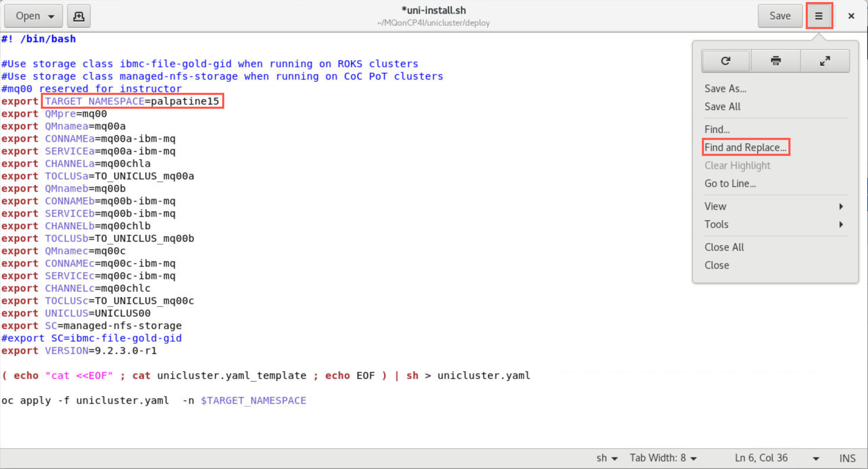Click the TARGET_NAMESPACE=palpatine15 text
Image resolution: width=868 pixels, height=469 pixels.
click(x=132, y=101)
